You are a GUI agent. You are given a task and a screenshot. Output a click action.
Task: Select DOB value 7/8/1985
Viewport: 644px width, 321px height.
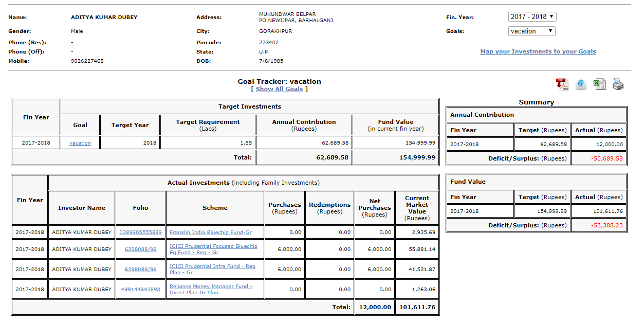pyautogui.click(x=271, y=61)
